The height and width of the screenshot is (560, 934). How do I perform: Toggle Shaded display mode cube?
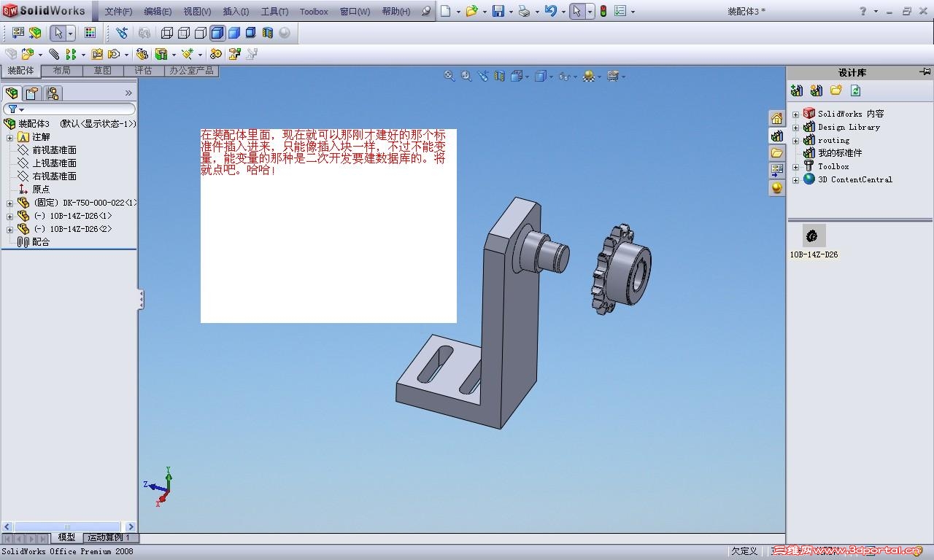(234, 33)
